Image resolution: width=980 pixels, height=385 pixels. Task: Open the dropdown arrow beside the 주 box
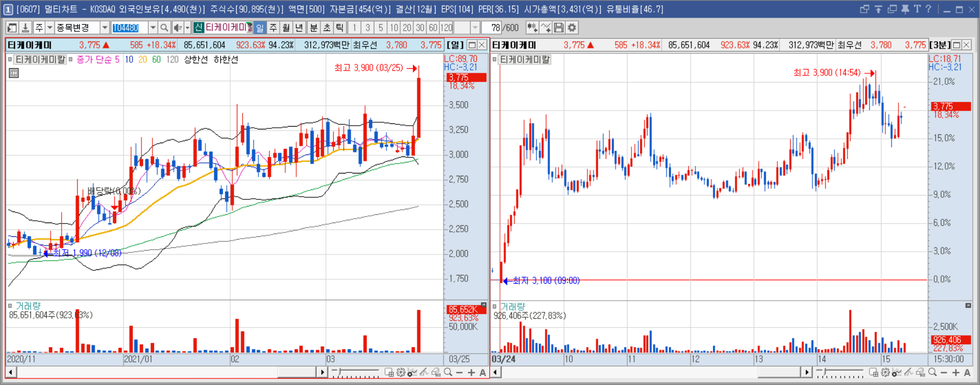point(50,28)
